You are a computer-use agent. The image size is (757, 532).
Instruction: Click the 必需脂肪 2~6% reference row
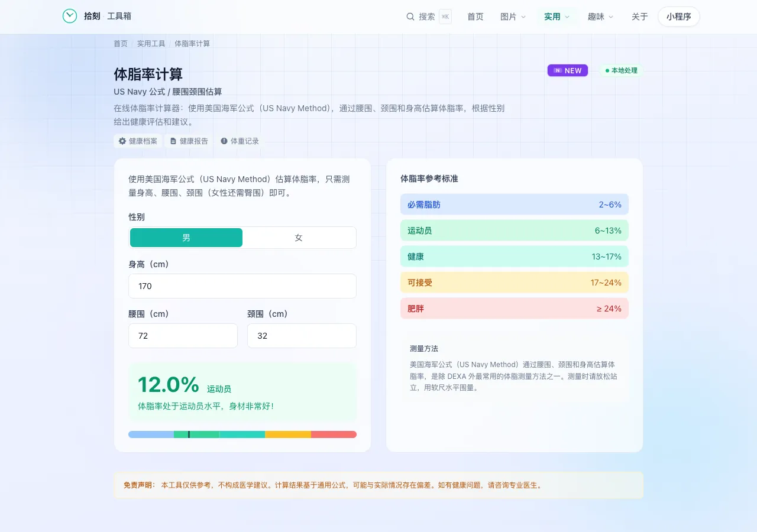click(x=515, y=205)
